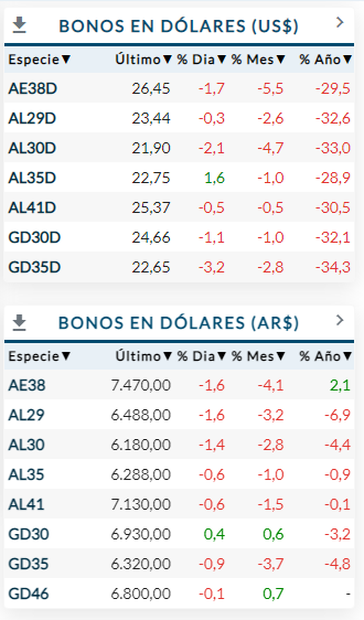The width and height of the screenshot is (364, 620).
Task: Open the AR$ bonds panel arrow
Action: click(340, 320)
